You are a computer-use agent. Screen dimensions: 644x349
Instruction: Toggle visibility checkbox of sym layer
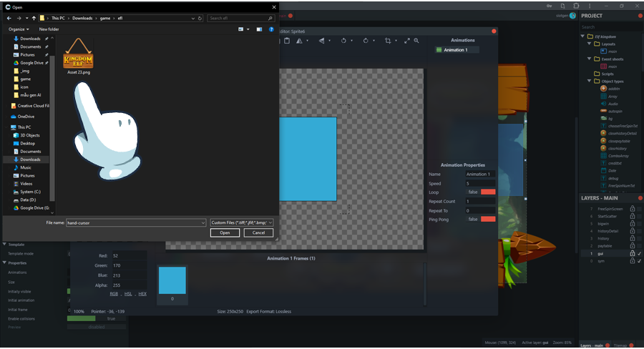tap(640, 261)
